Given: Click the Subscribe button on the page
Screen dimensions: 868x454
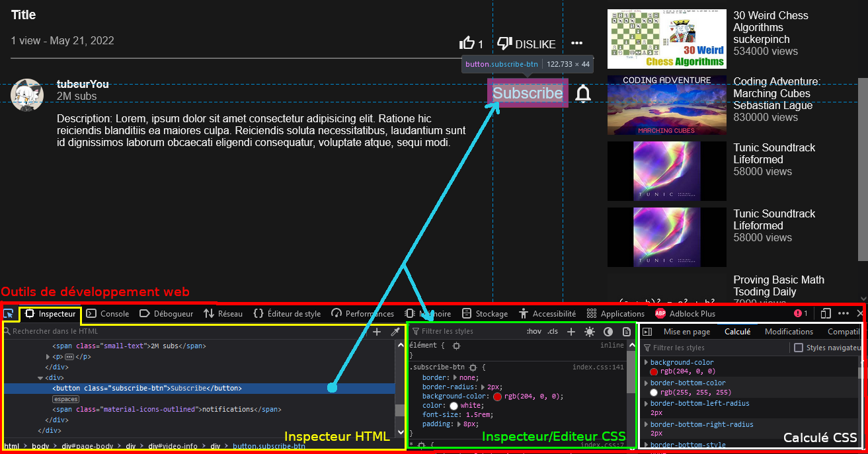Looking at the screenshot, I should tap(527, 93).
